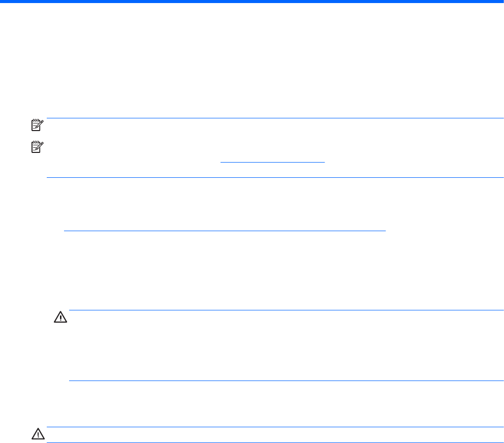Screen dimensions: 504x443
Task: Click the blank body of the indented caution block
Action: tap(286, 345)
